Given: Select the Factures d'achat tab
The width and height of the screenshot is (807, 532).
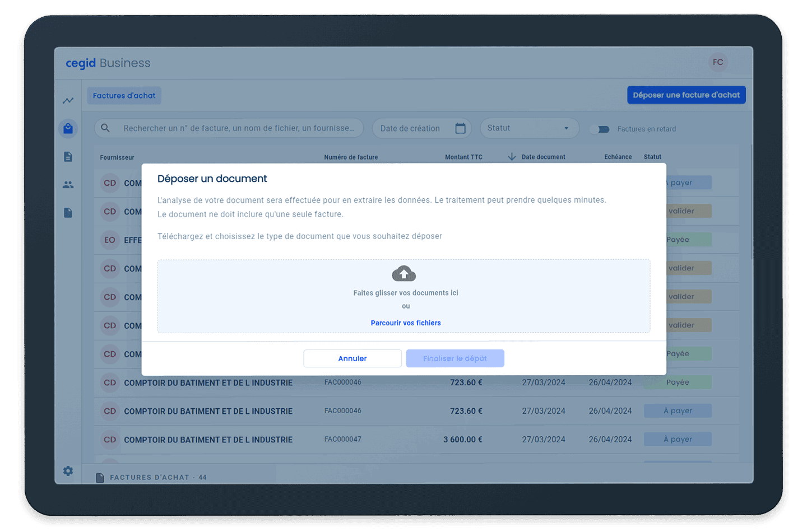Looking at the screenshot, I should click(x=124, y=96).
